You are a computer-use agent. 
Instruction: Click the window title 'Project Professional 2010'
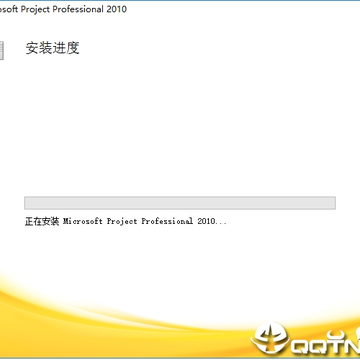pos(74,9)
